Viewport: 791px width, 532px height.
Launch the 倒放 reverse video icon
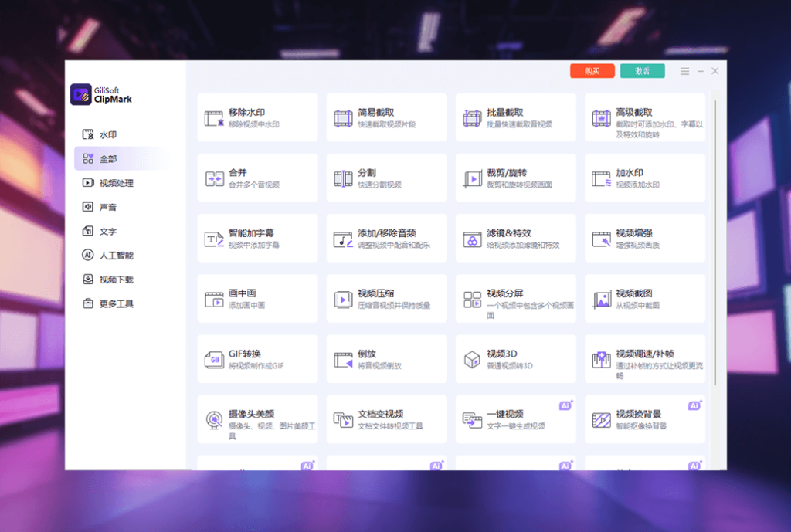coord(343,360)
